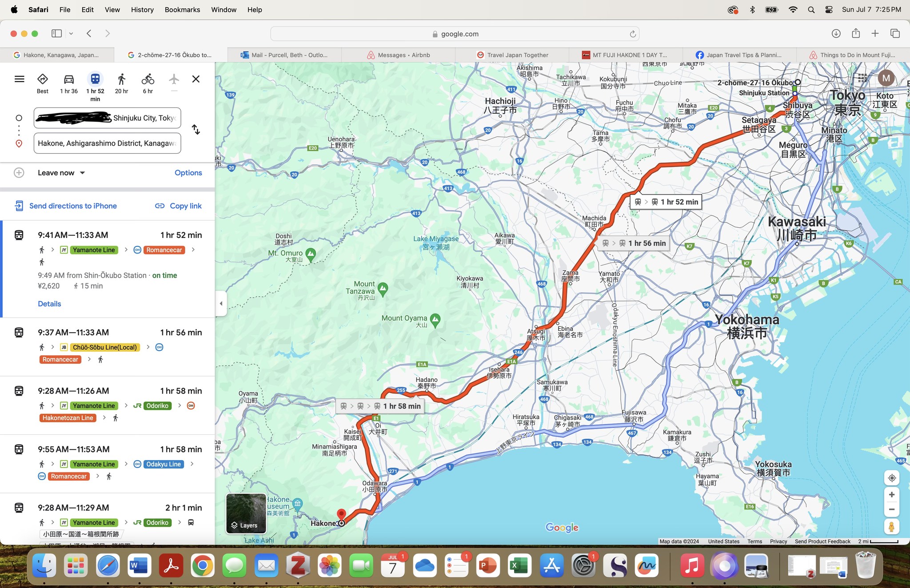Reload the current page
Image resolution: width=910 pixels, height=588 pixels.
(x=633, y=34)
